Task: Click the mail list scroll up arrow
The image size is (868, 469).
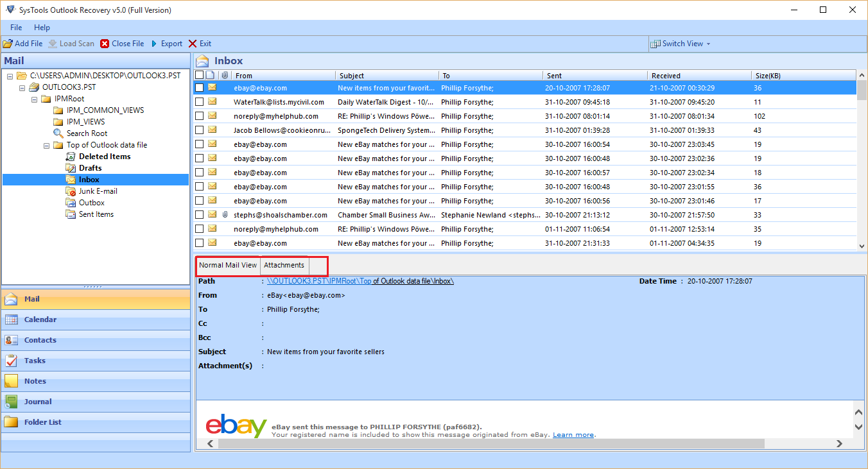Action: tap(862, 75)
